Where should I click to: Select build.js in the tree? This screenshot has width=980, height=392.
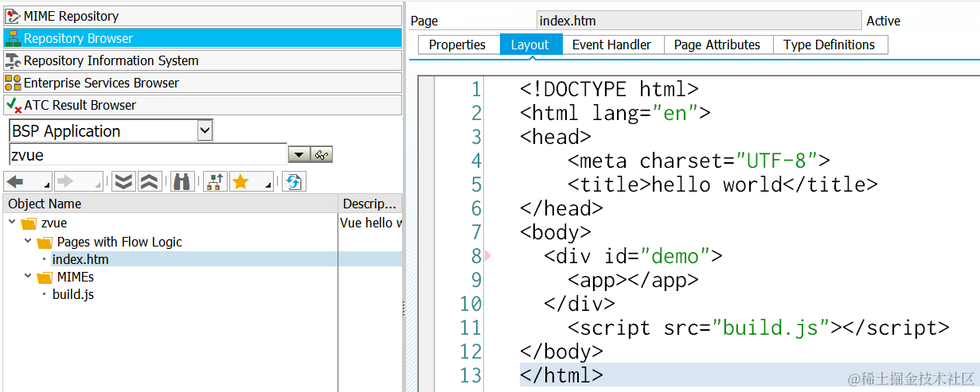73,294
